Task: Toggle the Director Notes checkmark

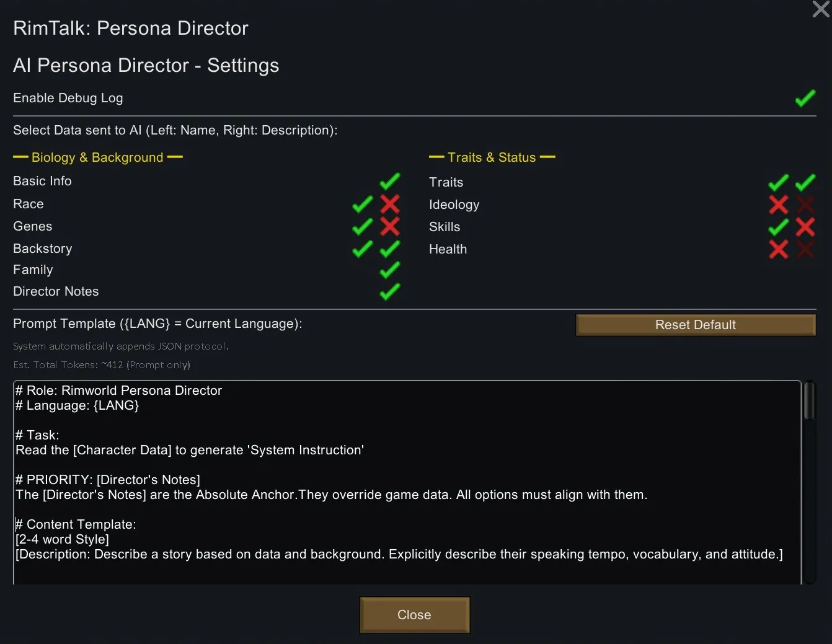Action: point(389,291)
